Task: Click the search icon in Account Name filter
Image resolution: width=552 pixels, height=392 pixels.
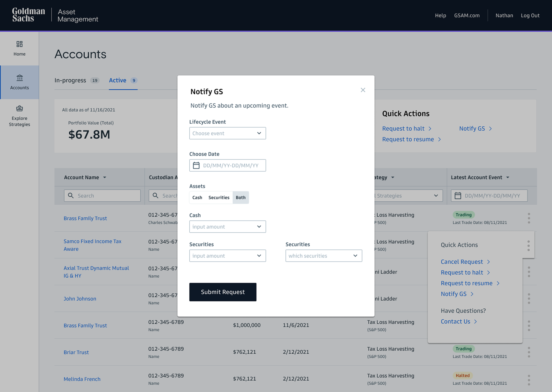Action: 71,195
